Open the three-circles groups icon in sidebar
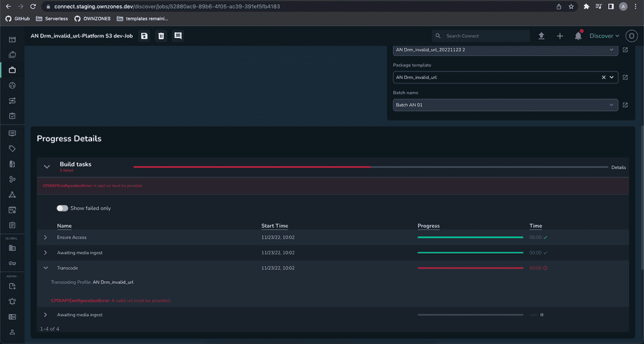This screenshot has height=344, width=644. 12,179
